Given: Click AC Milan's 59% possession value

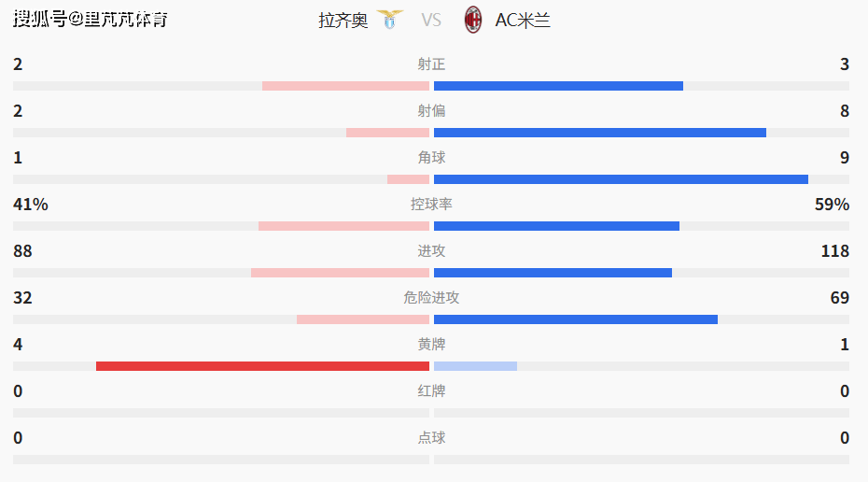Looking at the screenshot, I should [x=832, y=205].
